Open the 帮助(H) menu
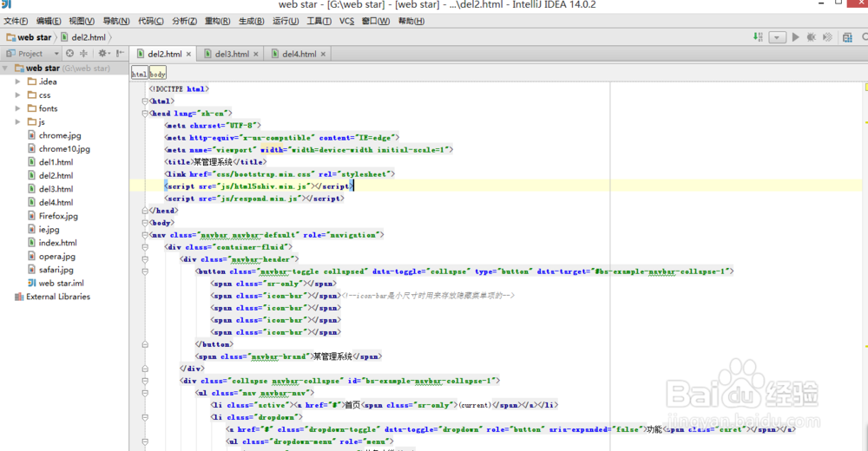Screen dimensions: 868x451 (x=411, y=21)
